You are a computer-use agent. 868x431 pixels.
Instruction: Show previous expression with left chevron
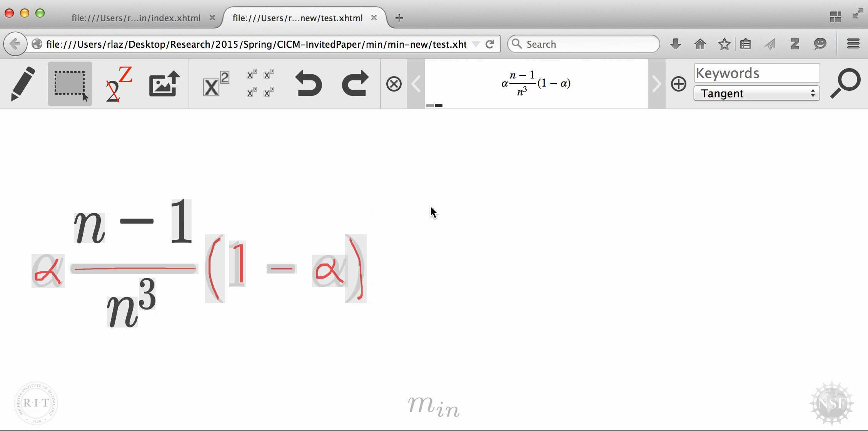[416, 84]
